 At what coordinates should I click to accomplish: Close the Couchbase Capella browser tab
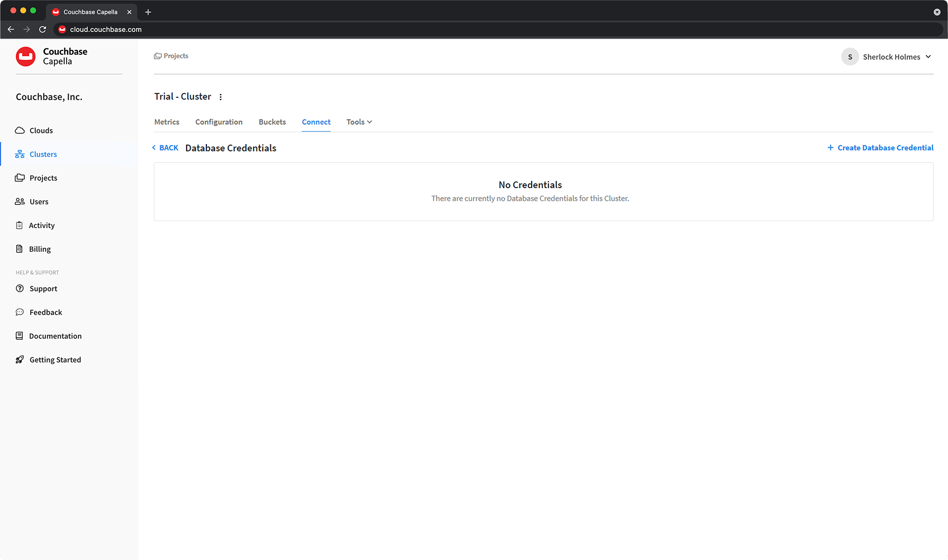click(129, 12)
